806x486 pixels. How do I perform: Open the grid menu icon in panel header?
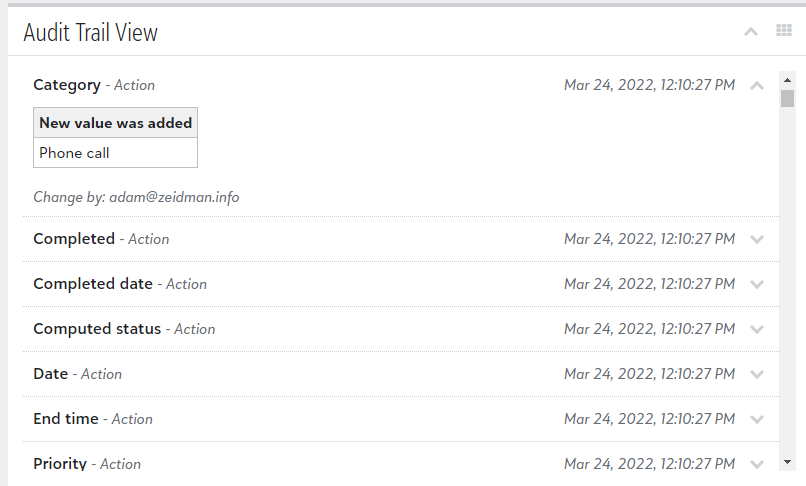tap(783, 30)
